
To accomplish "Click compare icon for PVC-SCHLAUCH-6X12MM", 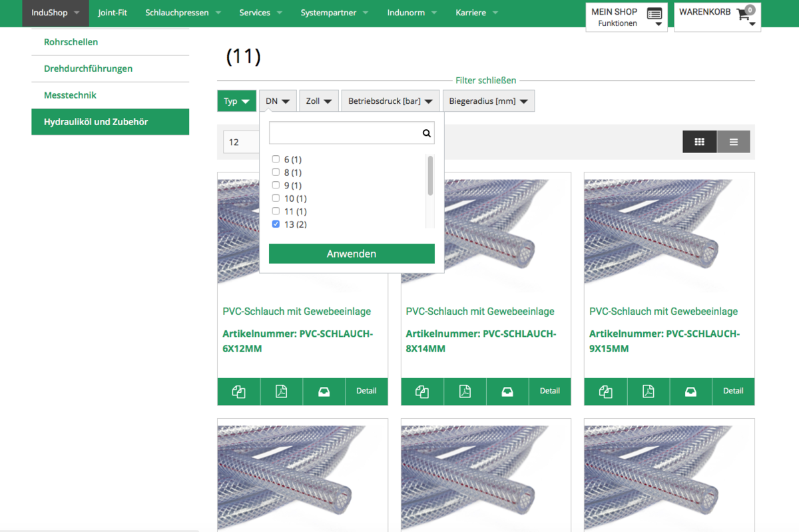I will point(238,392).
